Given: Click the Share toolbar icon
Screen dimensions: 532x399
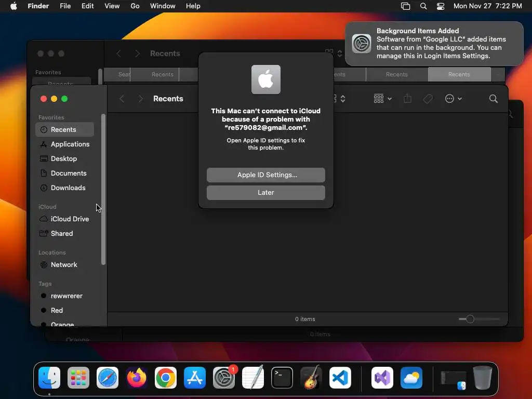Looking at the screenshot, I should click(407, 99).
